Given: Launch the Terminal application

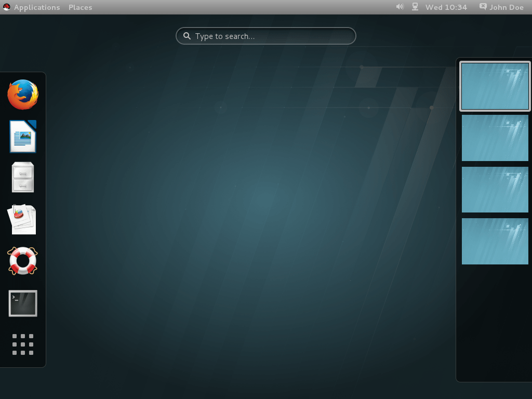Looking at the screenshot, I should click(x=22, y=303).
